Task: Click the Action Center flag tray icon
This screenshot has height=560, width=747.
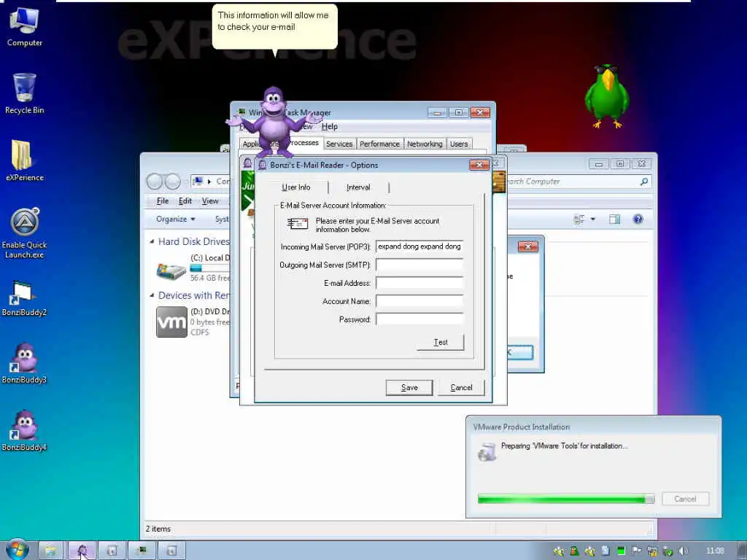Action: coord(636,551)
